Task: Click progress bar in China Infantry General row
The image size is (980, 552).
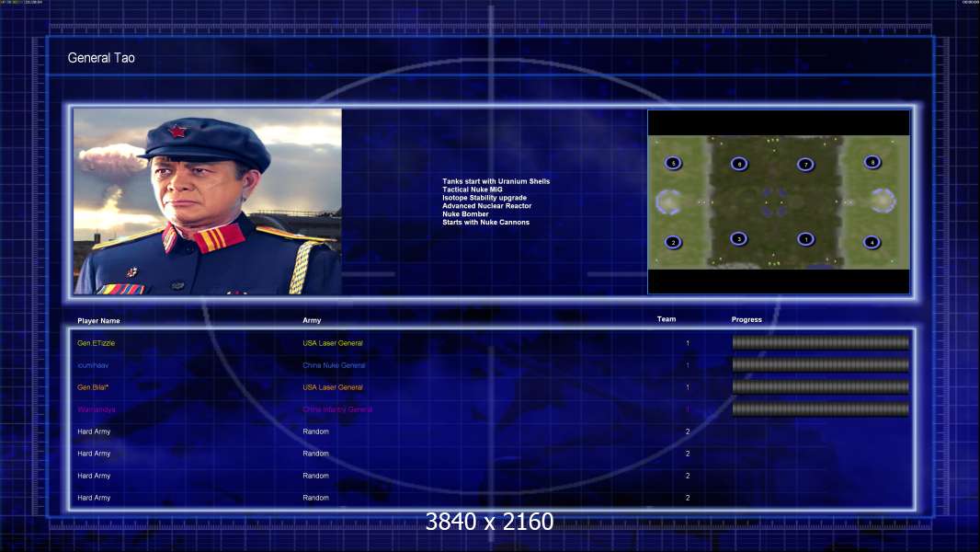Action: click(821, 409)
